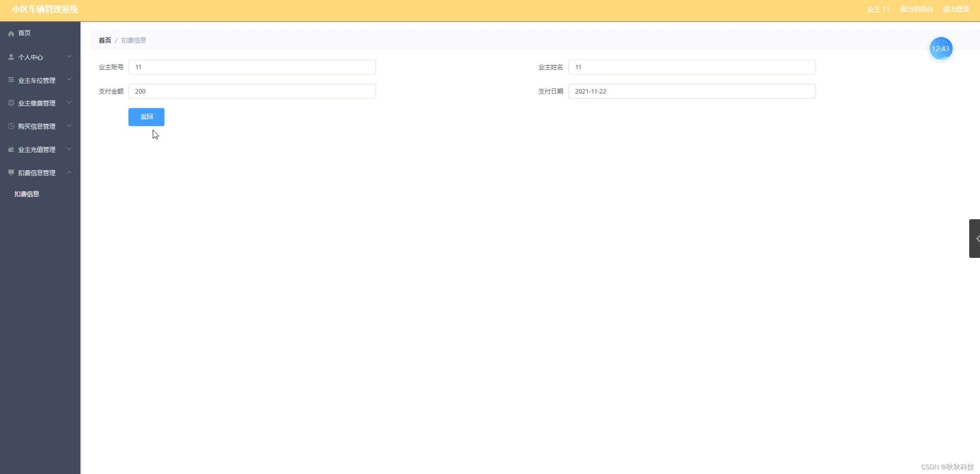Screen dimensions: 980x474
Task: Click the user icon beside 个人中心
Action: point(11,57)
